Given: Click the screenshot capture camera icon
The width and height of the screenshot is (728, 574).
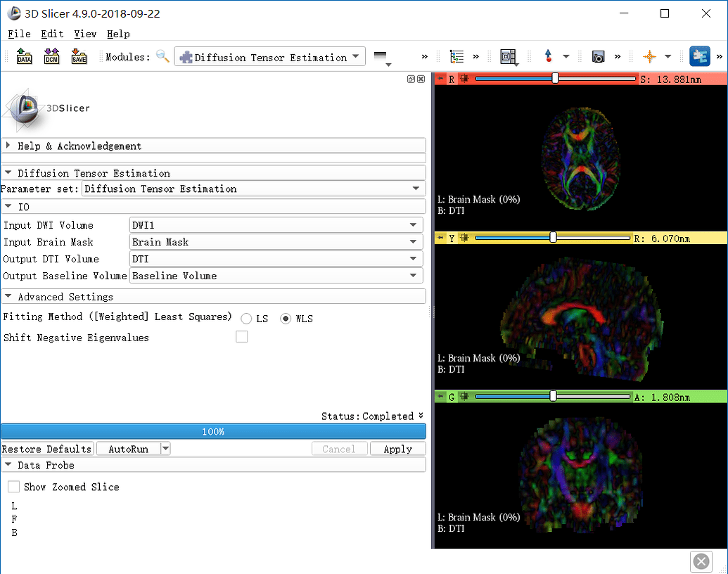Looking at the screenshot, I should coord(598,57).
